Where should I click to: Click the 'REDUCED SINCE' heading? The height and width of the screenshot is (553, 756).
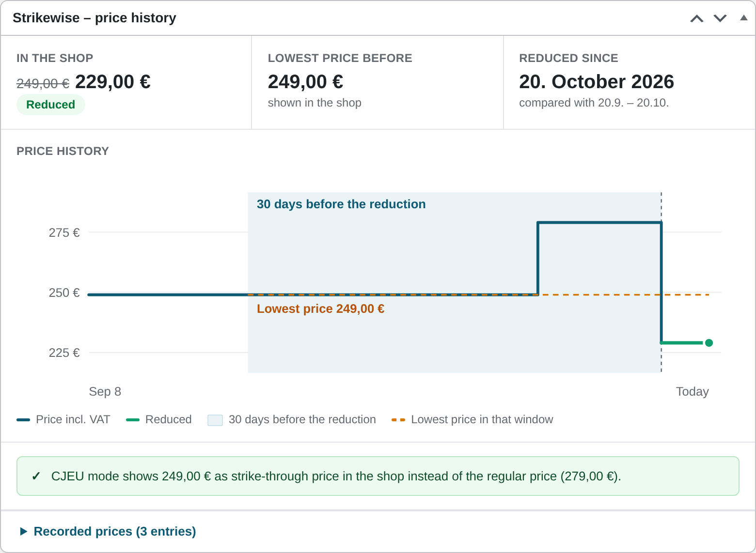(x=568, y=58)
